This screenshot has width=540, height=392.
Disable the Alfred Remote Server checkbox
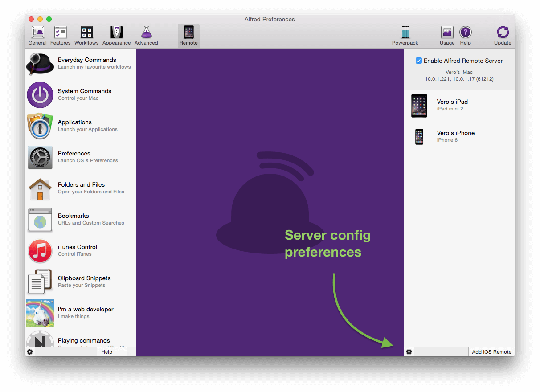point(419,61)
